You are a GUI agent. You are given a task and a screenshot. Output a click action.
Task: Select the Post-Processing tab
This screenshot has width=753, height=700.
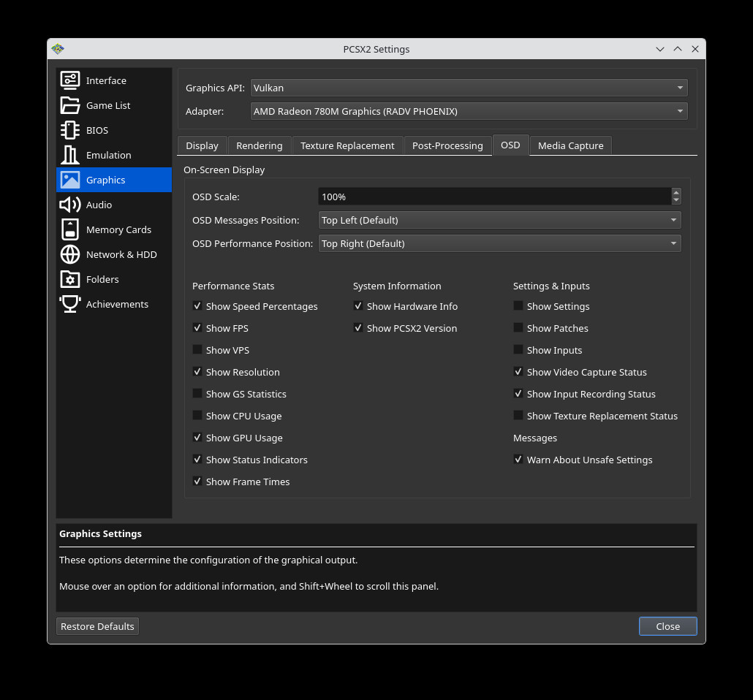(447, 145)
